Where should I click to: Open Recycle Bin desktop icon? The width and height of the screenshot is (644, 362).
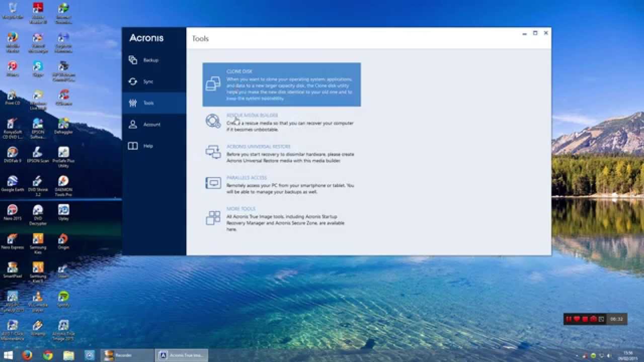[13, 11]
